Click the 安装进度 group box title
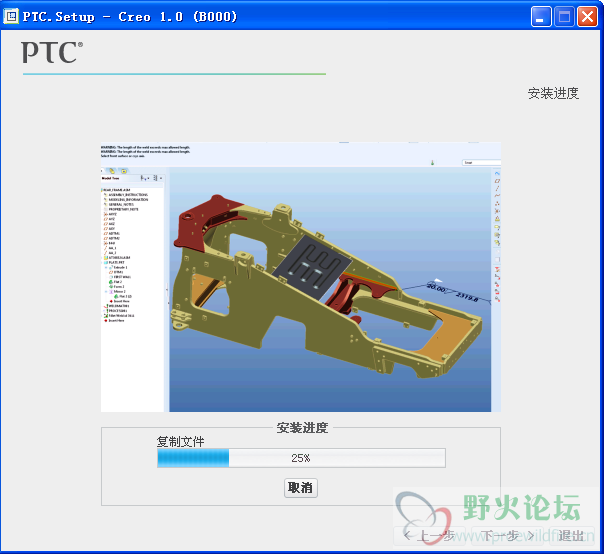Viewport: 604px width, 554px height. coord(302,428)
